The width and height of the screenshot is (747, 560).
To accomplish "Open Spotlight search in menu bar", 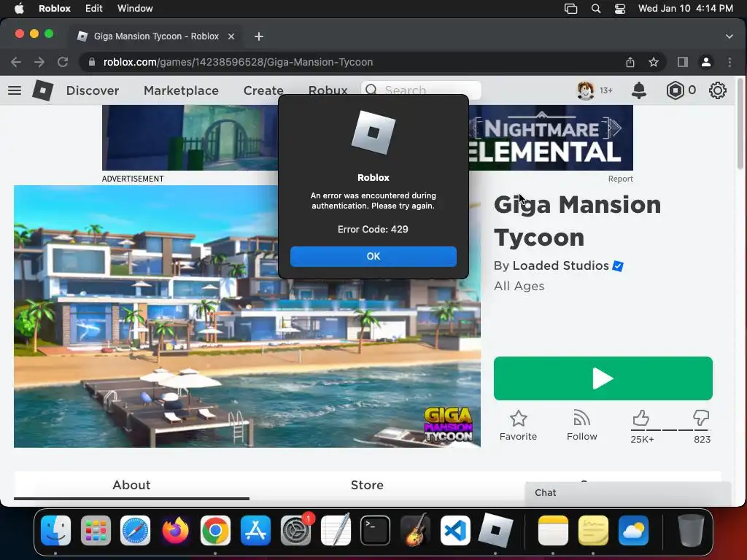I will point(595,9).
